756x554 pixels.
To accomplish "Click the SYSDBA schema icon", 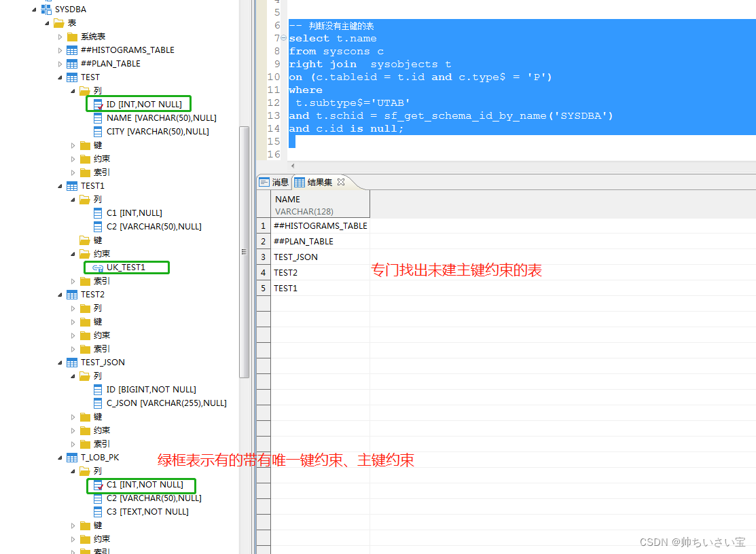I will pyautogui.click(x=46, y=9).
